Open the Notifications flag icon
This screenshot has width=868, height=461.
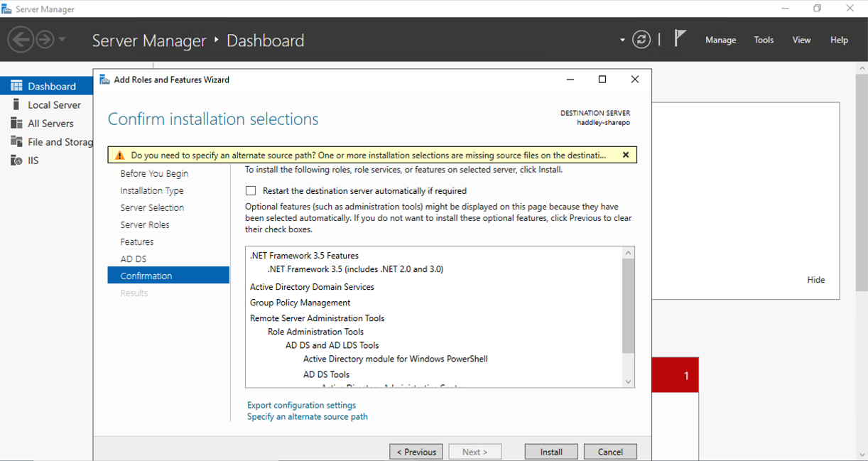coord(680,38)
